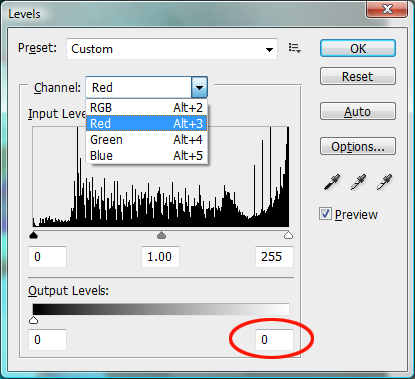Choose Red from the channel list
The height and width of the screenshot is (379, 415).
pyautogui.click(x=147, y=124)
